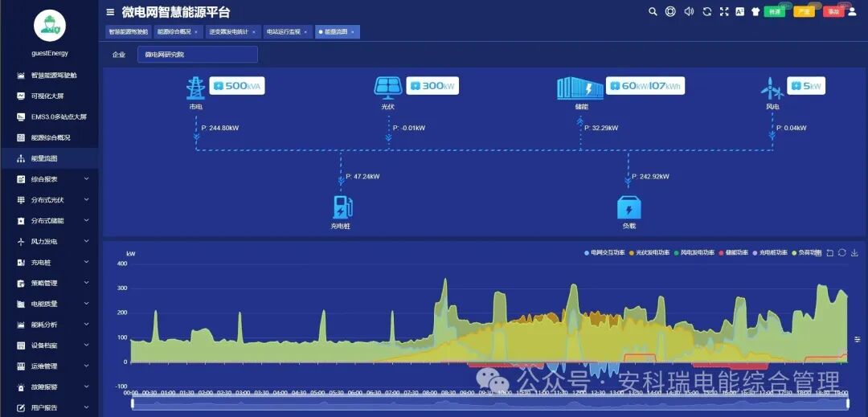Download the chart using save-image icon
The image size is (868, 417).
point(854,253)
